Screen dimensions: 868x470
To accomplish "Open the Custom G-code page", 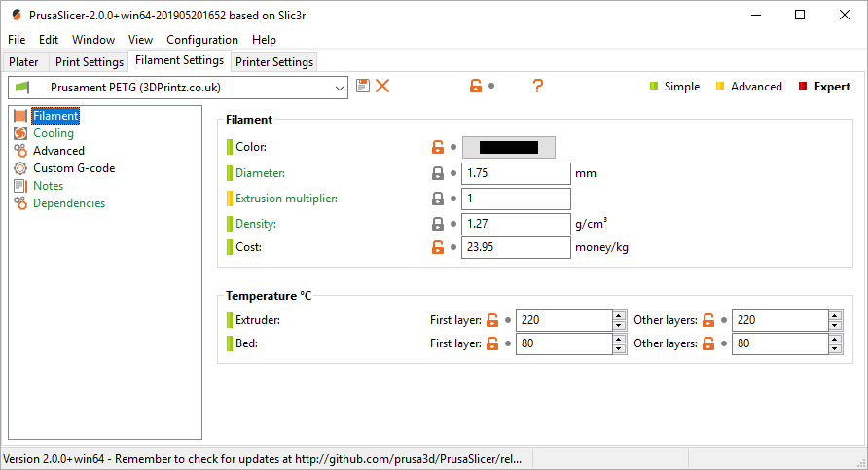I will [x=74, y=168].
